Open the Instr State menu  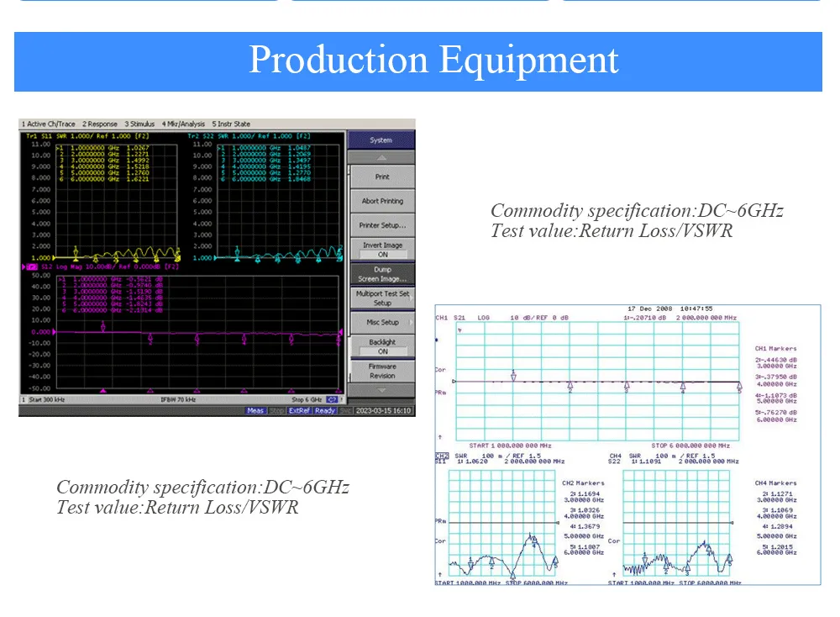pos(231,124)
